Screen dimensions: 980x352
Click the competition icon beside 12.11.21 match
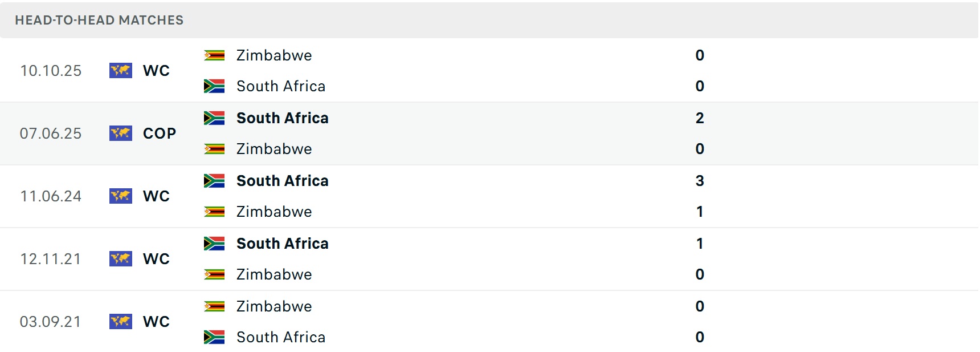tap(120, 259)
